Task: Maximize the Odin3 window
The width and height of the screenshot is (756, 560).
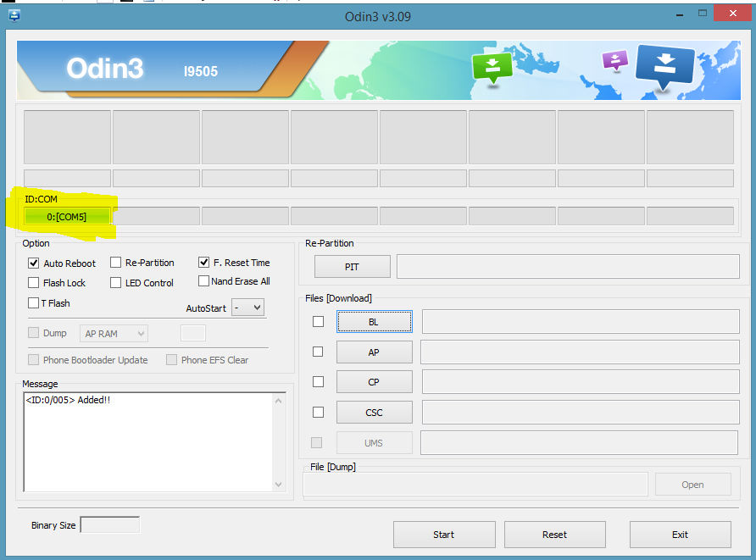Action: 703,14
